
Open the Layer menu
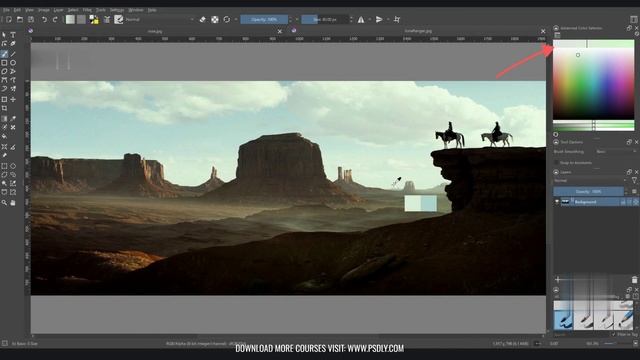(58, 10)
